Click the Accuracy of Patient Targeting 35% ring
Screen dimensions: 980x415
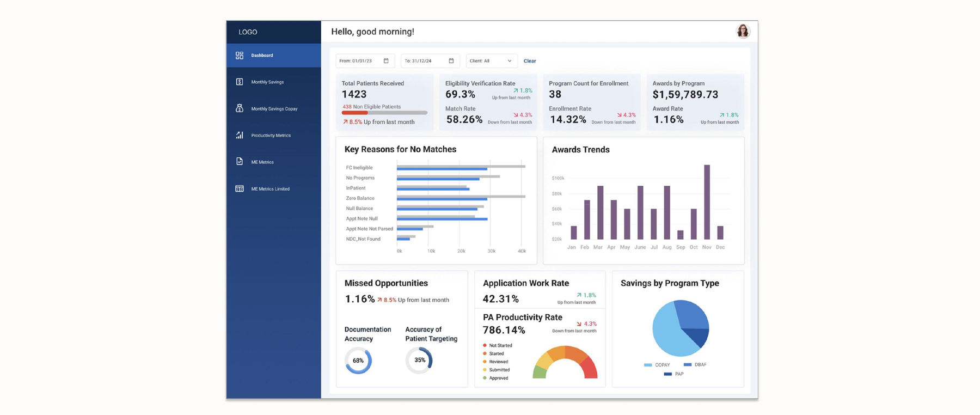click(419, 360)
